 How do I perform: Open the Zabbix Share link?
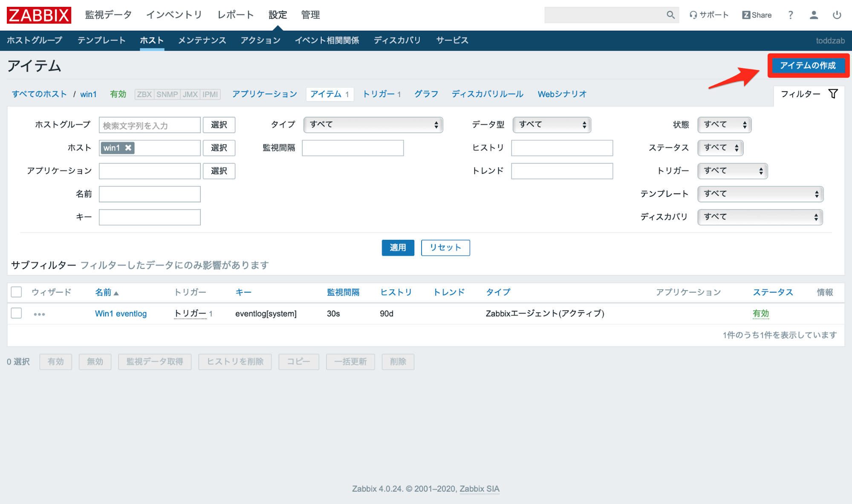757,15
